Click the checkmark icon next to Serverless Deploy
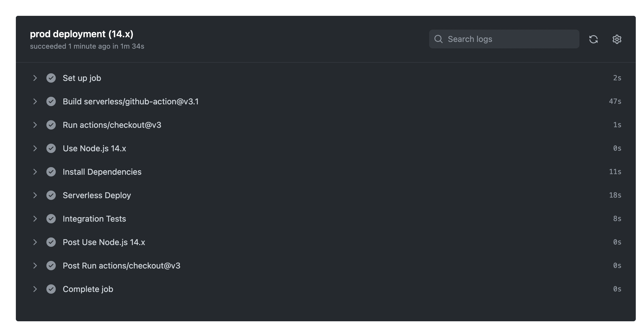 (51, 195)
